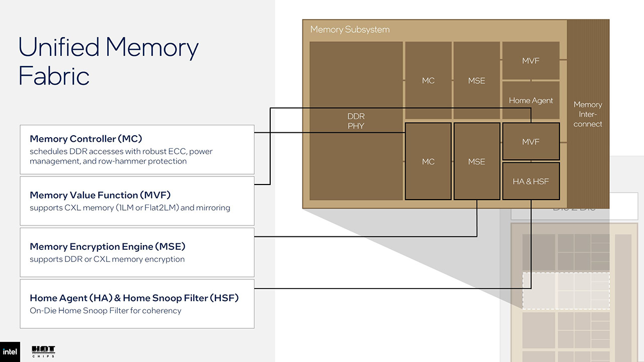Image resolution: width=644 pixels, height=362 pixels.
Task: Click the upper MVF block
Action: point(531,60)
